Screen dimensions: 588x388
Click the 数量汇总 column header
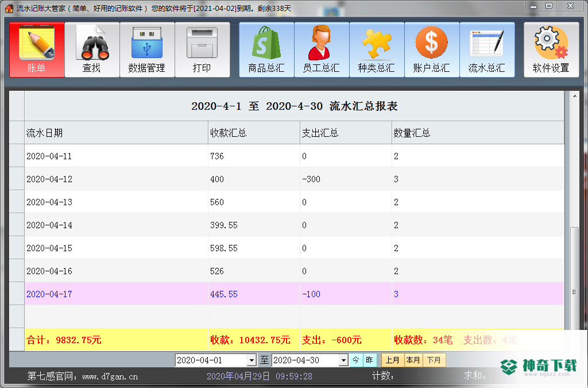point(478,133)
